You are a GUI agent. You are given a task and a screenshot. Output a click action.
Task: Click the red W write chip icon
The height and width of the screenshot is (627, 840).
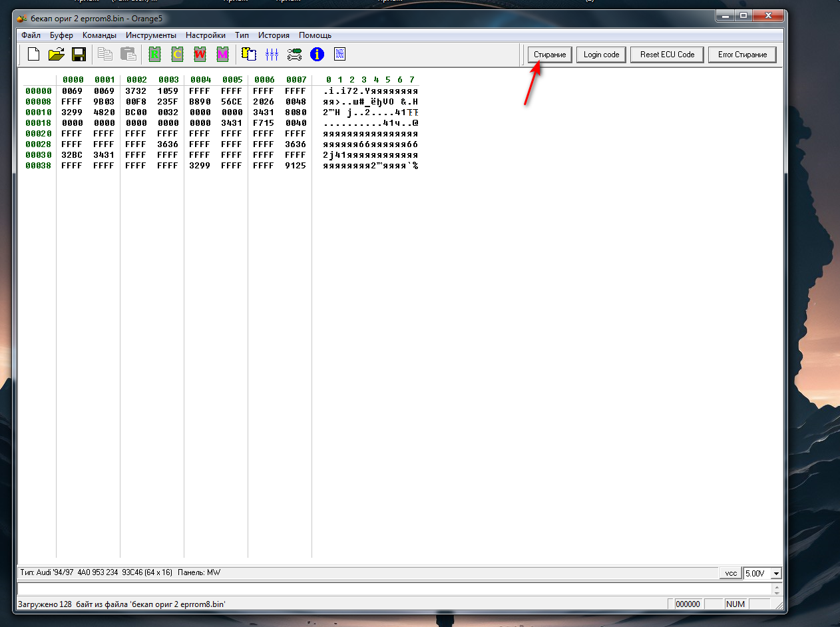point(200,55)
